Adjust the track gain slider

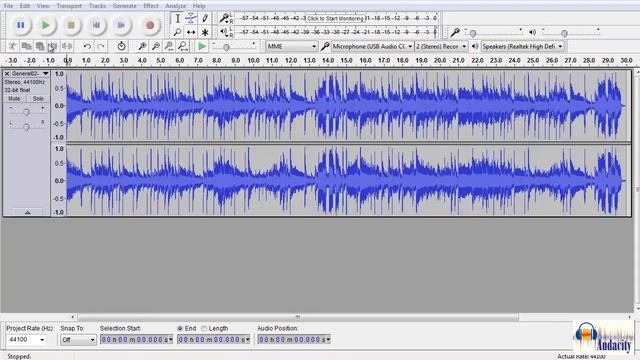pyautogui.click(x=26, y=111)
